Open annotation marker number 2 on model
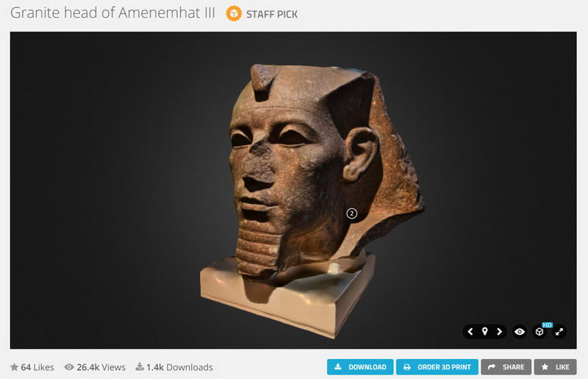Screen dimensions: 588x379 click(x=351, y=213)
